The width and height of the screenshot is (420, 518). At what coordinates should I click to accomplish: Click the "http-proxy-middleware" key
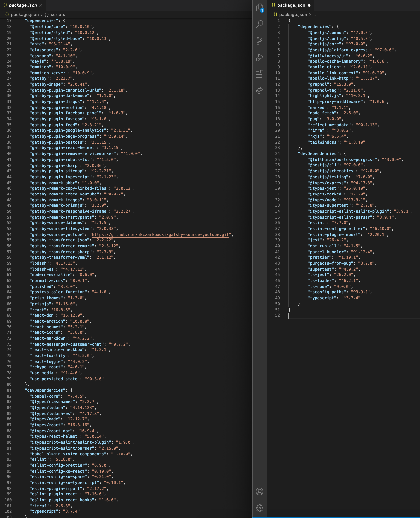pyautogui.click(x=335, y=102)
